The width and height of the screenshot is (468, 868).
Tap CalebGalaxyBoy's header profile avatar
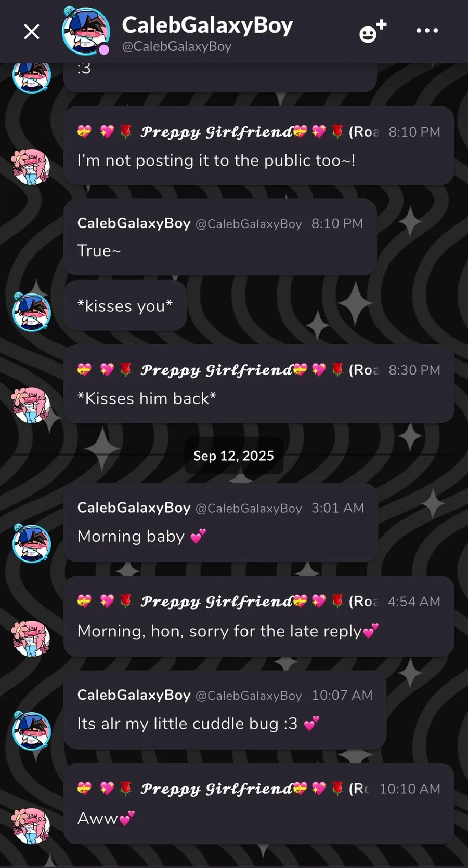(x=85, y=31)
